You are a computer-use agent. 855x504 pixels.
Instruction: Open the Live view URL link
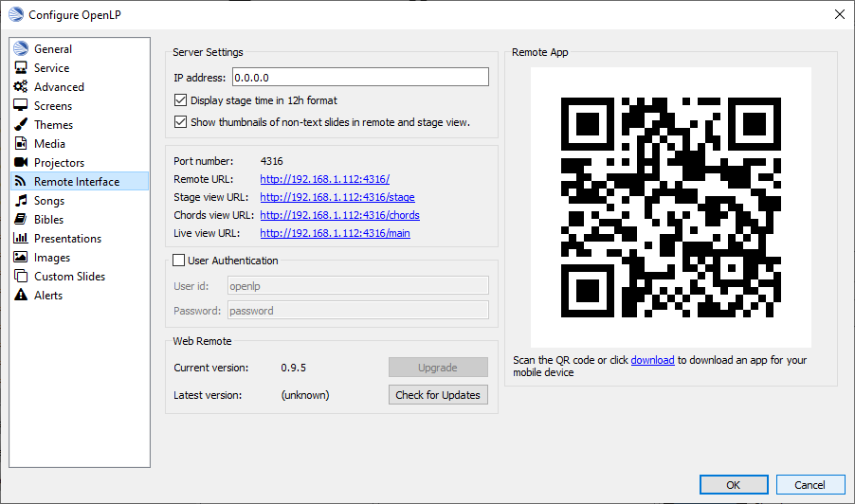tap(335, 233)
